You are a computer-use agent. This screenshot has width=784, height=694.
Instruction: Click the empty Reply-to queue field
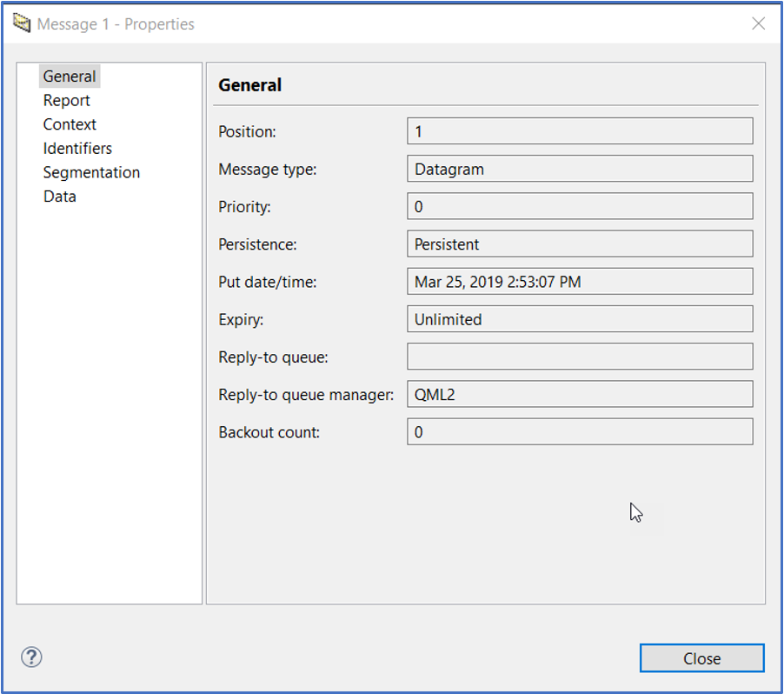tap(579, 357)
